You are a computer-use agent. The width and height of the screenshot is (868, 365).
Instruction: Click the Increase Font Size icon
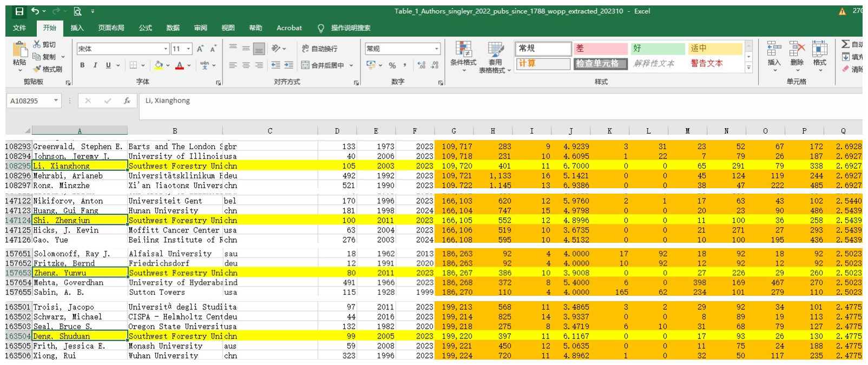[x=200, y=49]
